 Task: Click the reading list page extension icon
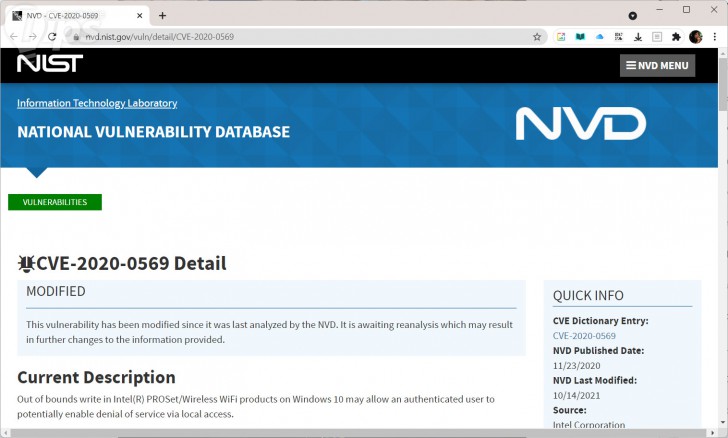coord(657,37)
